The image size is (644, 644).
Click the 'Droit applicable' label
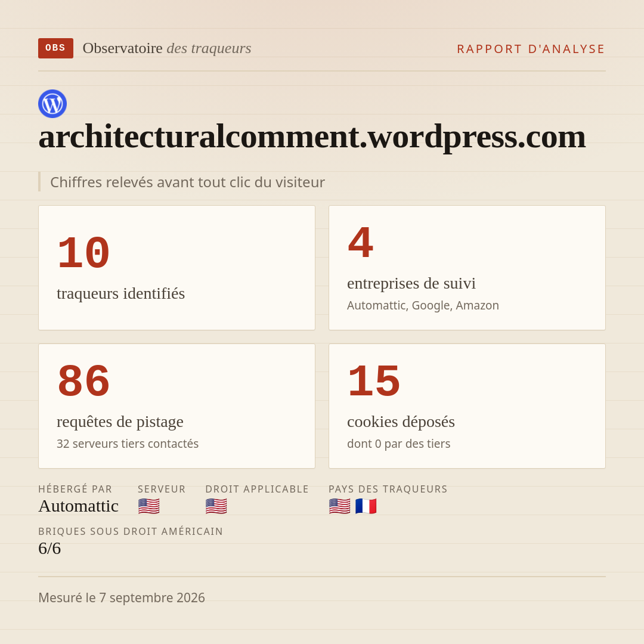coord(257,489)
